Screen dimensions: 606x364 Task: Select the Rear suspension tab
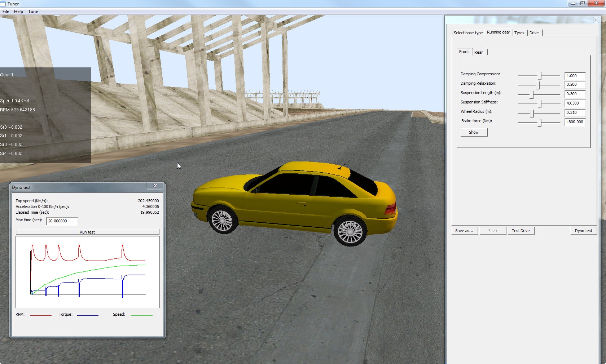point(478,52)
